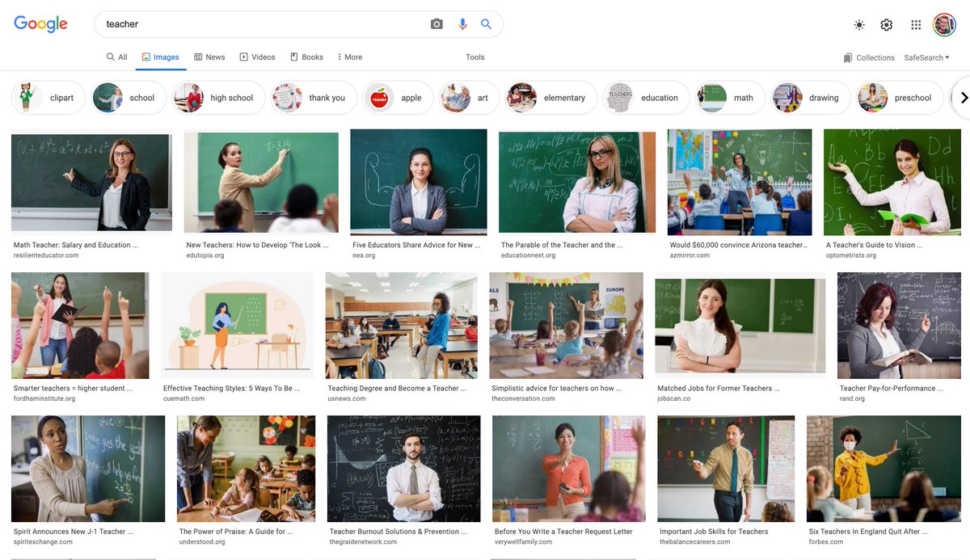Click the Google logo
This screenshot has height=560, width=970.
click(x=40, y=24)
